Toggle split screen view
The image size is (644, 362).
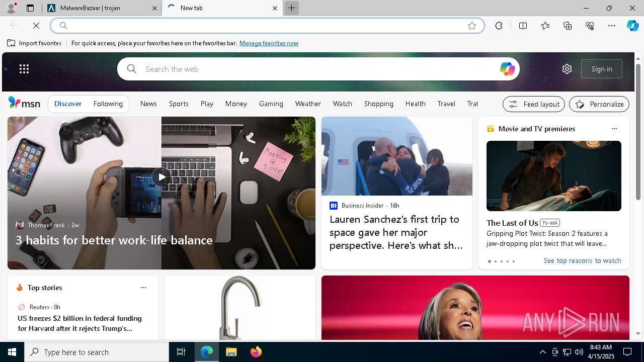pos(523,26)
